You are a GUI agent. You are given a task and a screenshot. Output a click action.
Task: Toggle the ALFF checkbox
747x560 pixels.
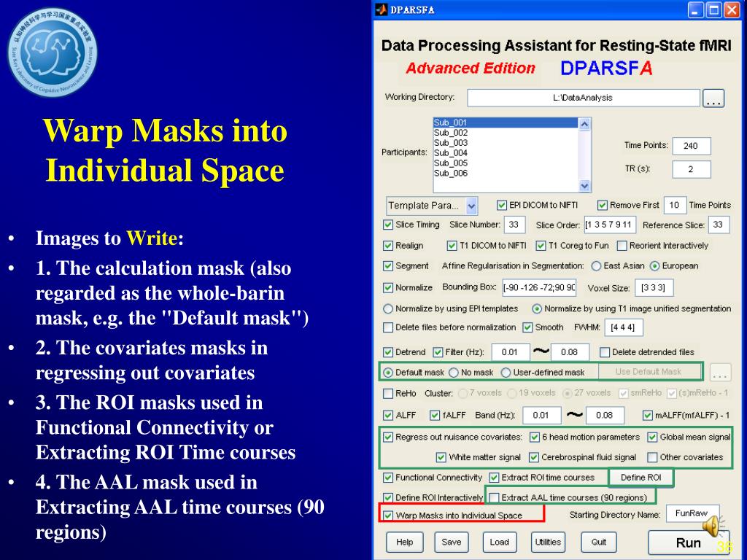click(x=388, y=415)
